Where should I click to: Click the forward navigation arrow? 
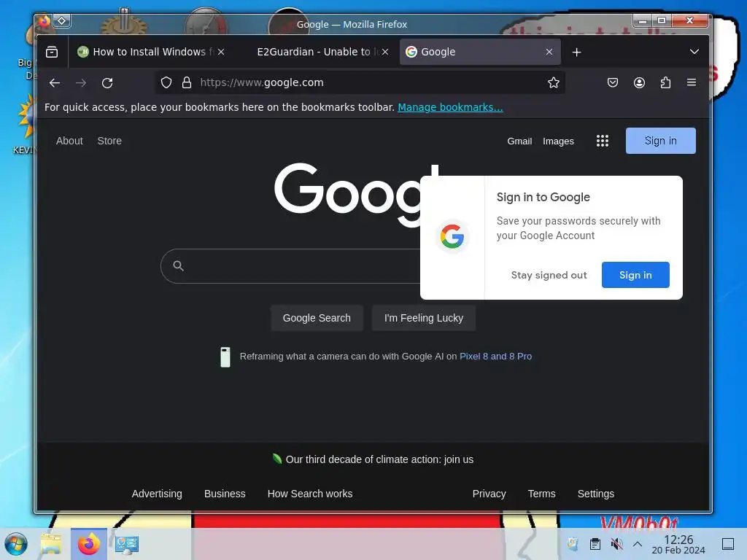click(81, 83)
